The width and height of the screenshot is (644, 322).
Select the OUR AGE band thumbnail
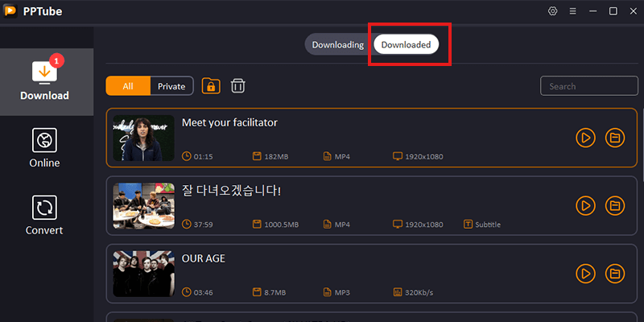pos(144,273)
